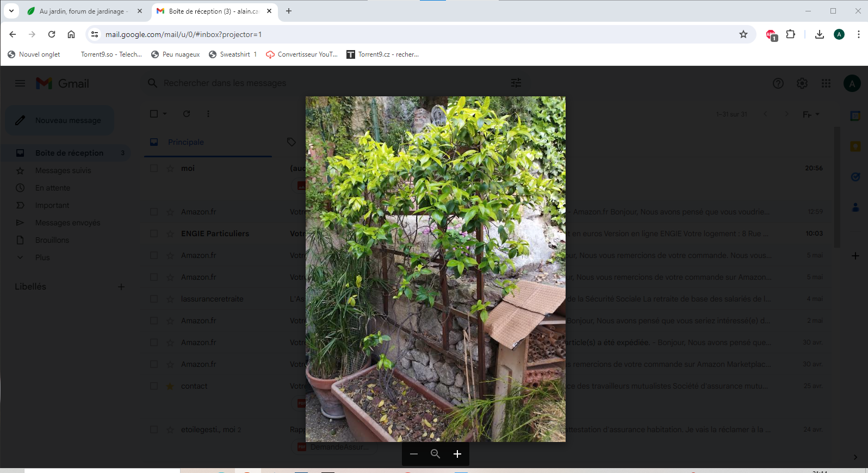868x473 pixels.
Task: Show search options filter icon
Action: coord(516,83)
